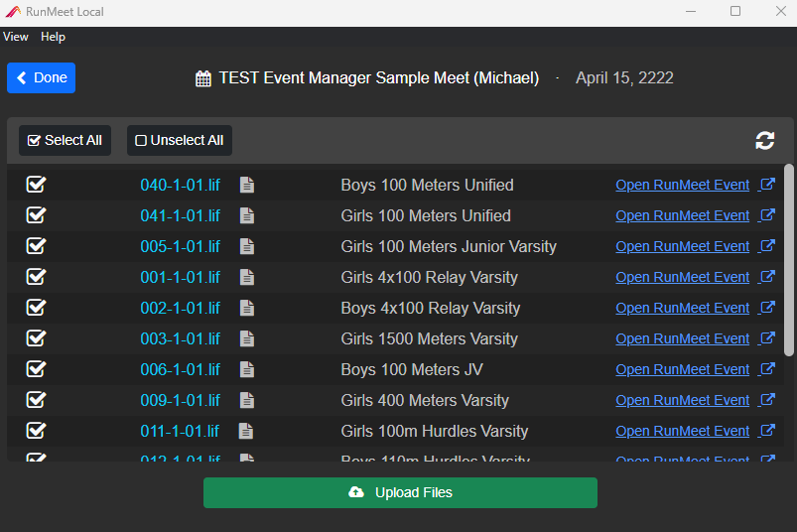Uncheck the 040-1-01.lif checkbox
The image size is (797, 532).
pyautogui.click(x=36, y=185)
